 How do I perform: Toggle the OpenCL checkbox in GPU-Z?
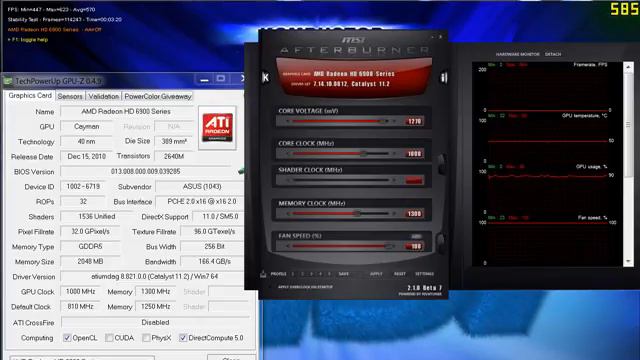67,338
